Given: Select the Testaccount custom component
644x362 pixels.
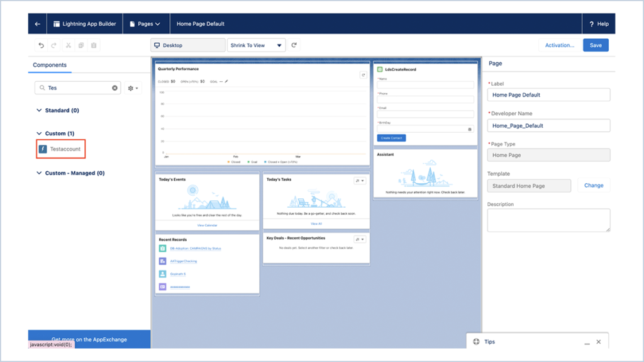Looking at the screenshot, I should click(x=61, y=149).
